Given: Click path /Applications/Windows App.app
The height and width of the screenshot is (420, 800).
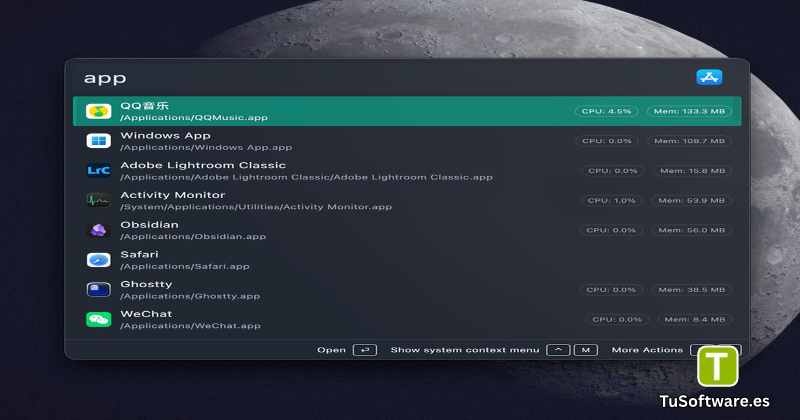Looking at the screenshot, I should (x=206, y=147).
